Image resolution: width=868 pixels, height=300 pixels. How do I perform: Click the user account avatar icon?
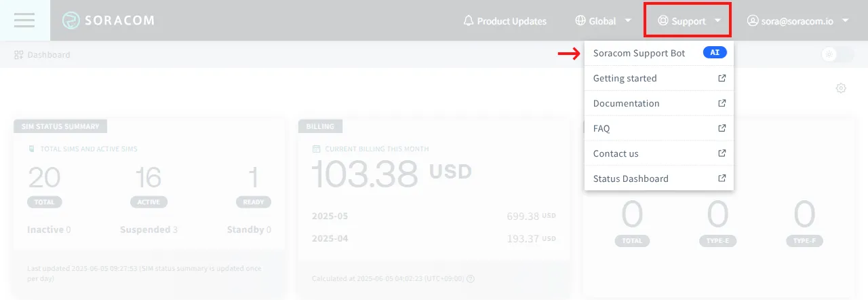pos(752,20)
